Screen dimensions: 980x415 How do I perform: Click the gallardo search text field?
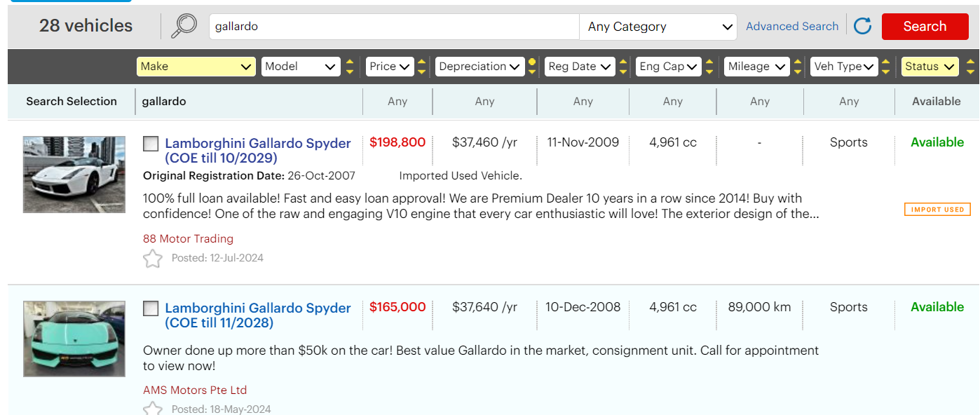[394, 27]
